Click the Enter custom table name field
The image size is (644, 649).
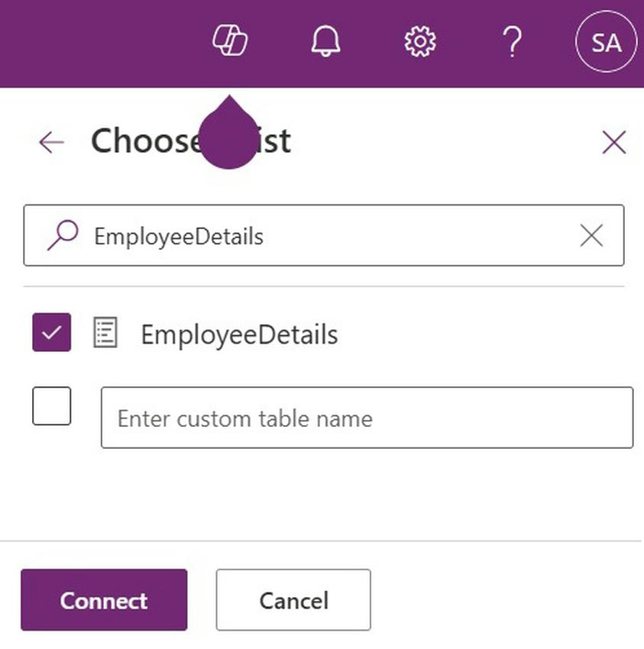tap(367, 417)
